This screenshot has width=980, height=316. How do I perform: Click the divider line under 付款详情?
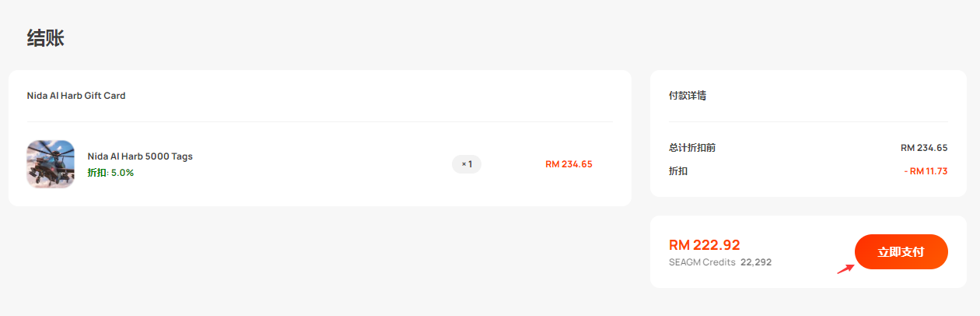[808, 121]
